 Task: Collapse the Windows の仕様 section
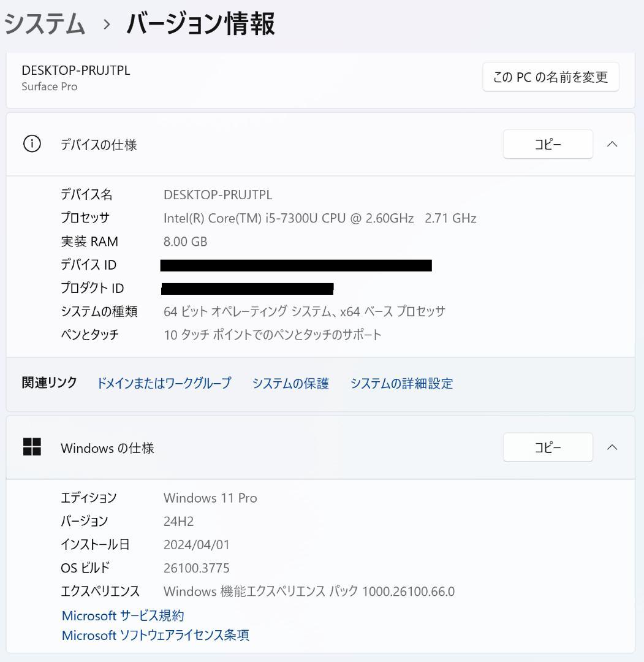pyautogui.click(x=613, y=447)
